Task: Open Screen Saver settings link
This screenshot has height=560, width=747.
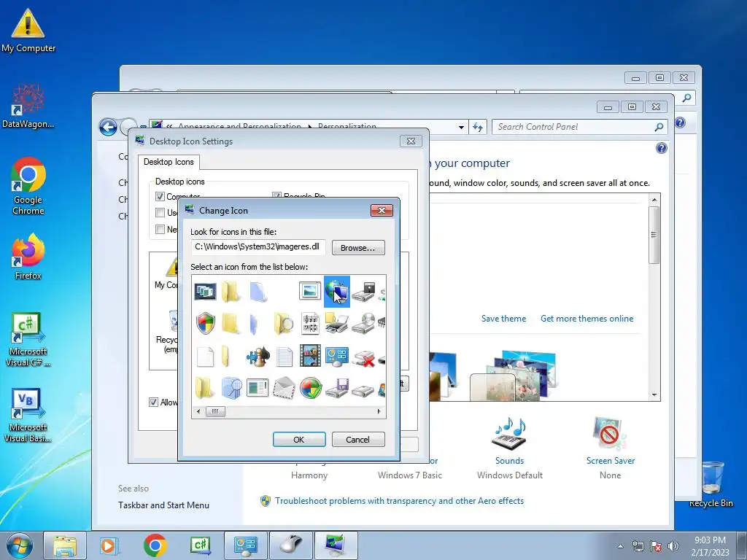Action: [x=611, y=461]
